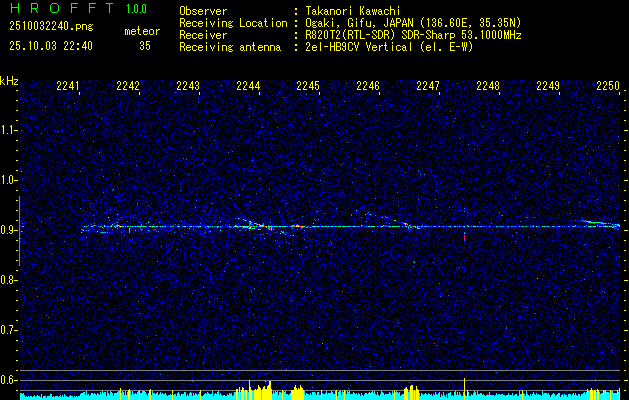Click the kHz axis unit label
Screen dimensions: 629x400
[x=9, y=81]
